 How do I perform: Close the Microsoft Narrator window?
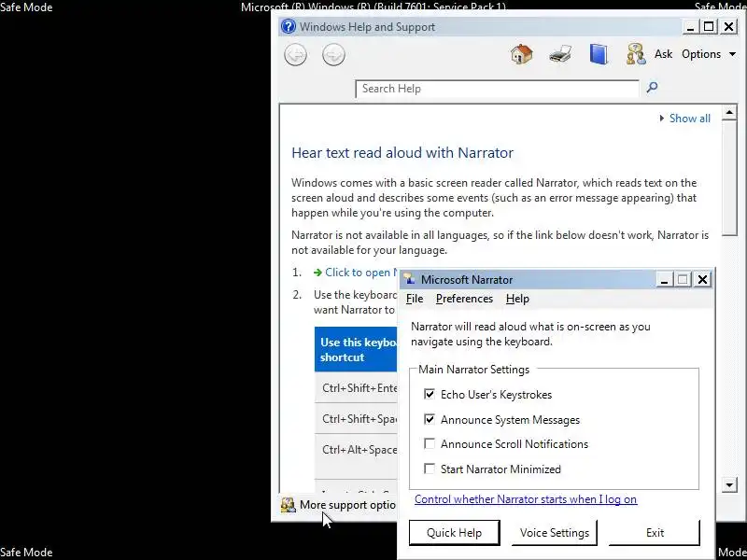coord(702,279)
